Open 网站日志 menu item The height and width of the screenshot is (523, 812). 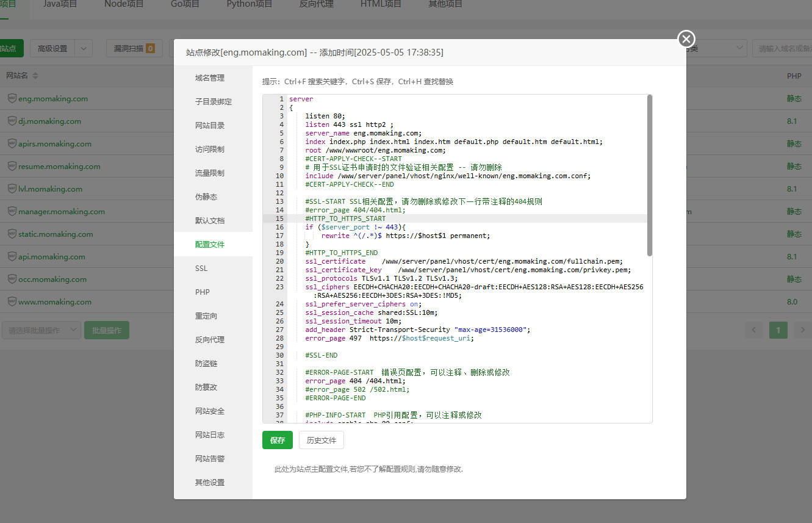point(213,435)
